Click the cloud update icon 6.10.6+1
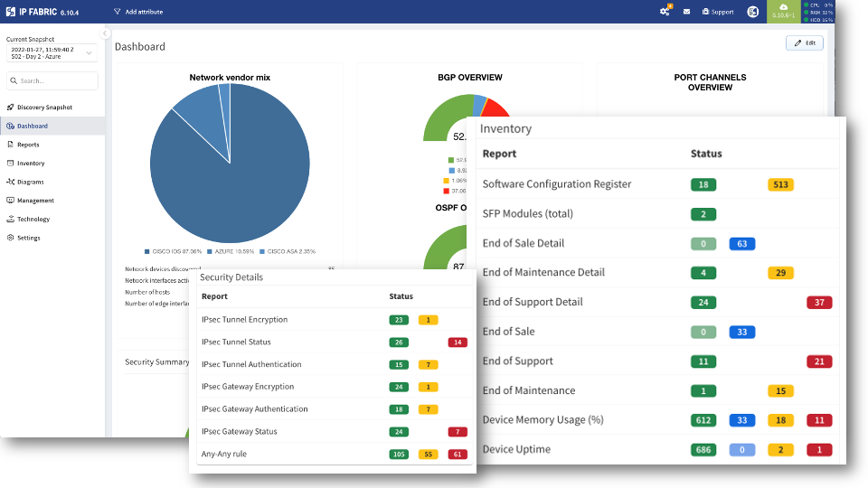868x488 pixels. click(x=782, y=9)
